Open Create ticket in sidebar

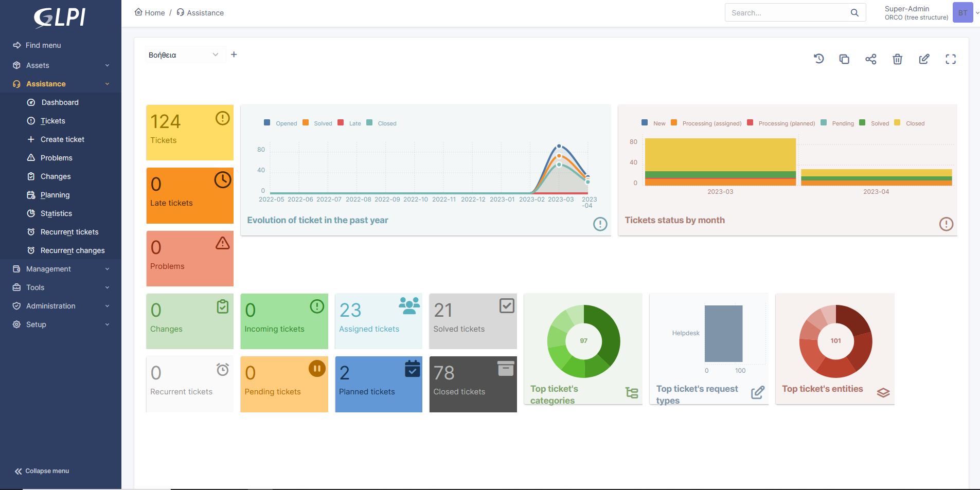[62, 139]
